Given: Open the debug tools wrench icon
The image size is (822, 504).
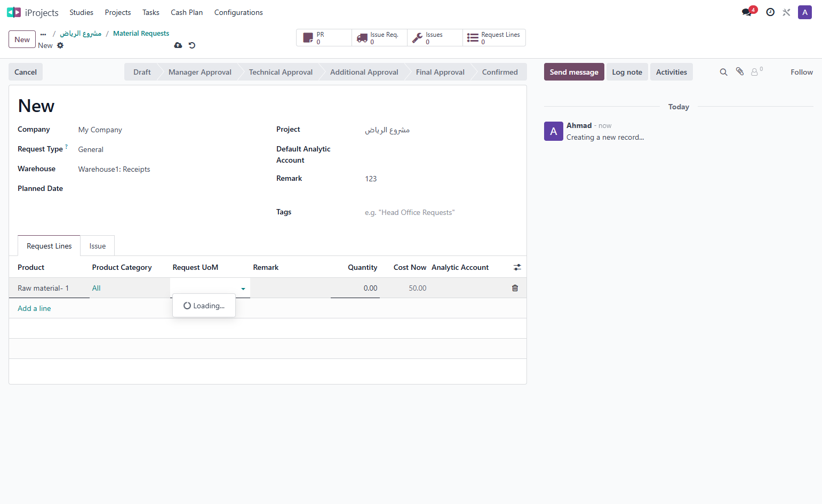Looking at the screenshot, I should pyautogui.click(x=786, y=12).
